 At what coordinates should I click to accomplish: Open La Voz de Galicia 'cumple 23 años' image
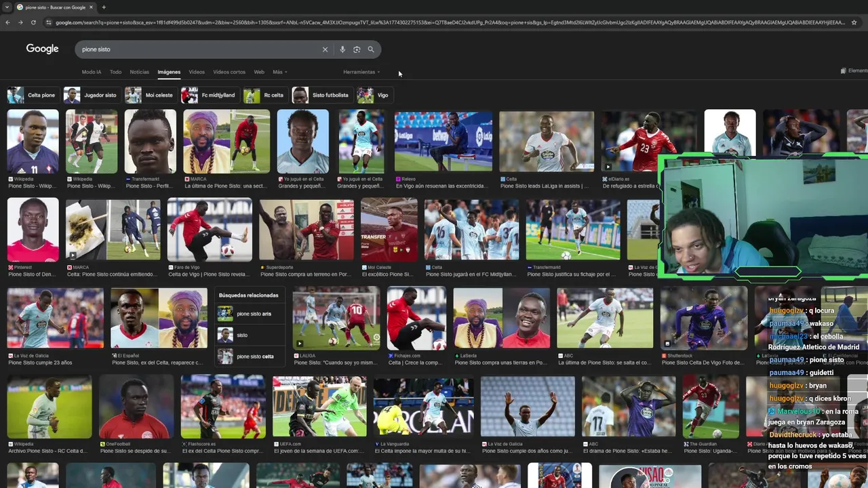[x=55, y=318]
